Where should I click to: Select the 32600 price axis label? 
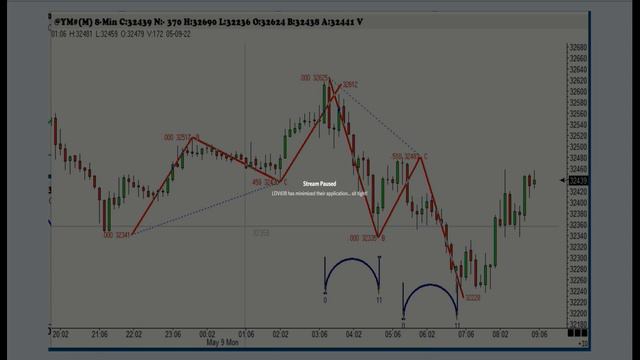tap(578, 92)
